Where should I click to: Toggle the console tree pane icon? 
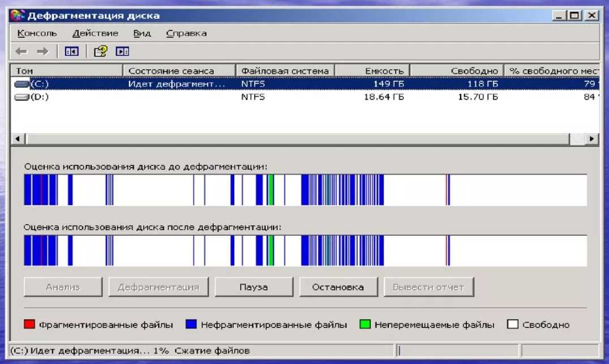point(71,51)
